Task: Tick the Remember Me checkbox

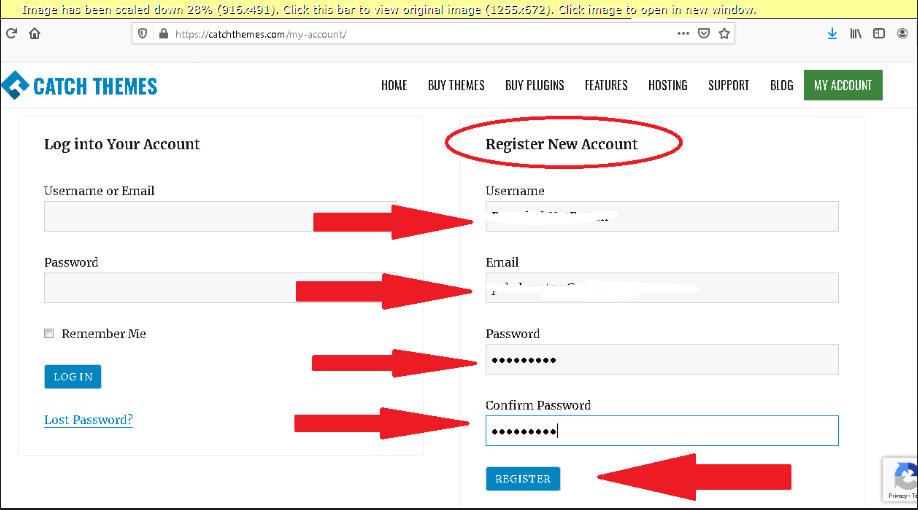Action: (x=49, y=333)
